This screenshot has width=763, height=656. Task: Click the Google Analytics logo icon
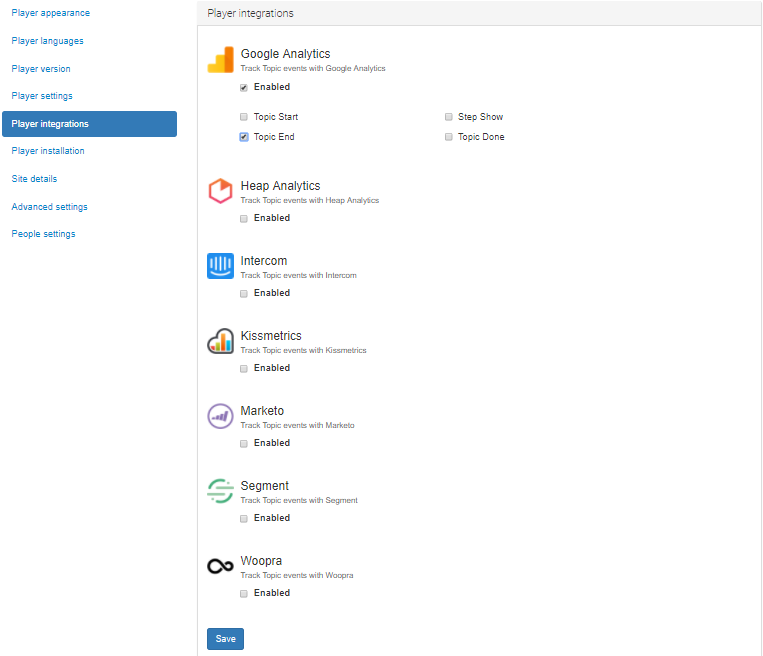coord(220,60)
